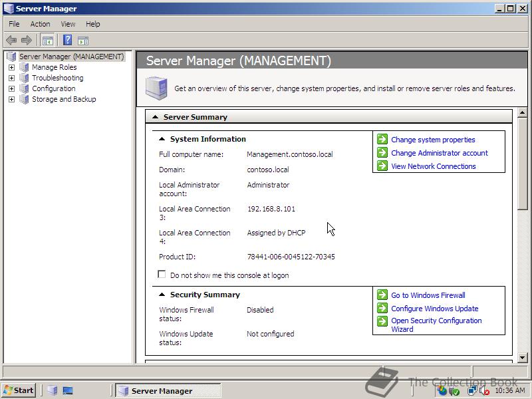Click the Domain value 'contoso.local'

tap(268, 170)
